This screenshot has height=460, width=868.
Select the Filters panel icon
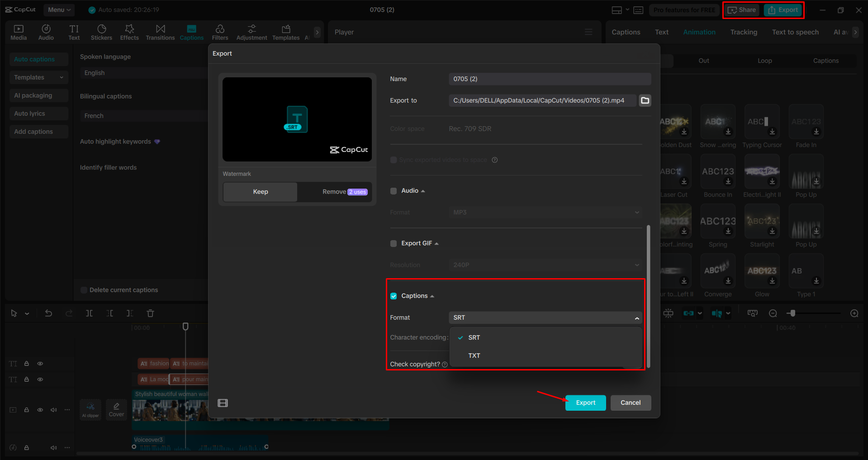(x=220, y=32)
